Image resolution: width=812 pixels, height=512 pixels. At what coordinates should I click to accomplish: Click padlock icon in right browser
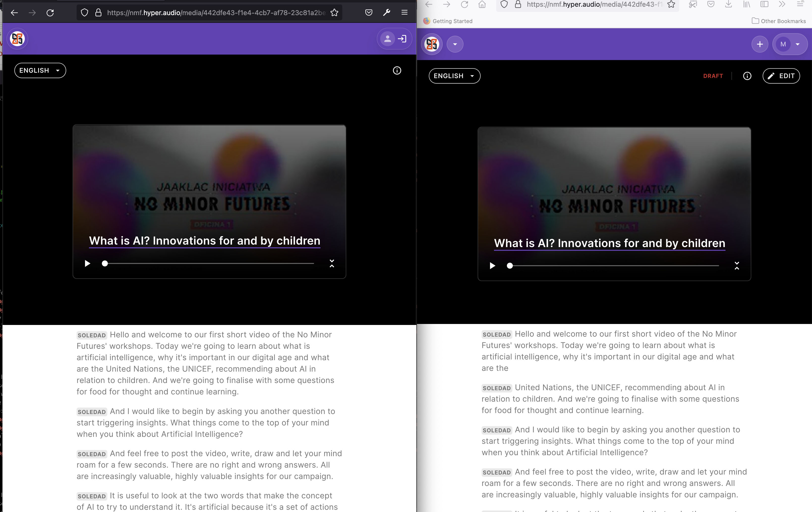(x=518, y=4)
